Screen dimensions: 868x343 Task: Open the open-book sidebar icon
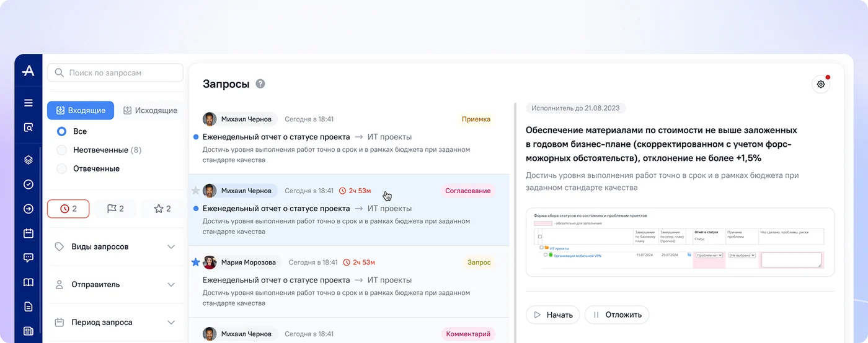pyautogui.click(x=28, y=282)
